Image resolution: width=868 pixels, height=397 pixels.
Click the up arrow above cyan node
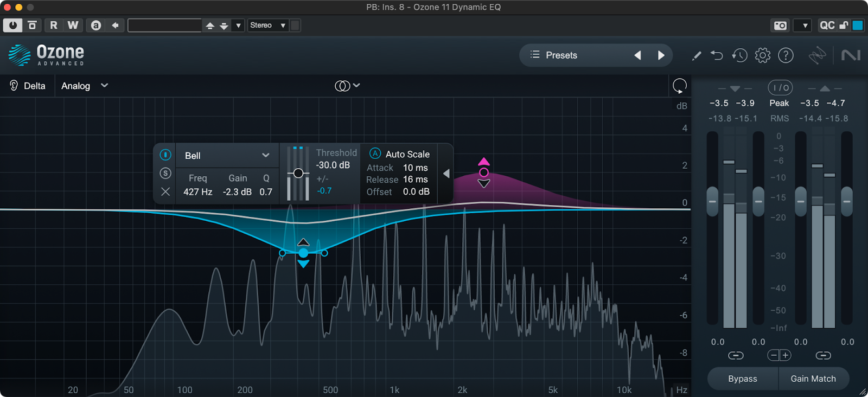click(x=303, y=242)
